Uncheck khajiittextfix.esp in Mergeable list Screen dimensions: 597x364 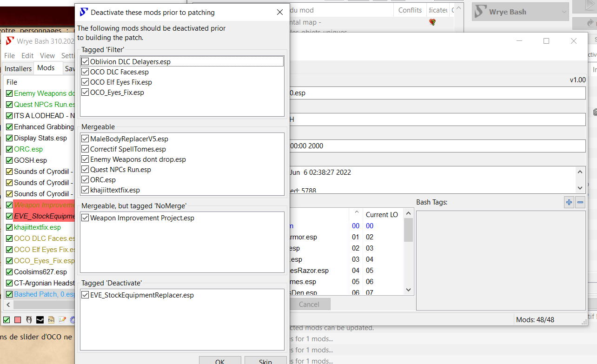pos(85,190)
